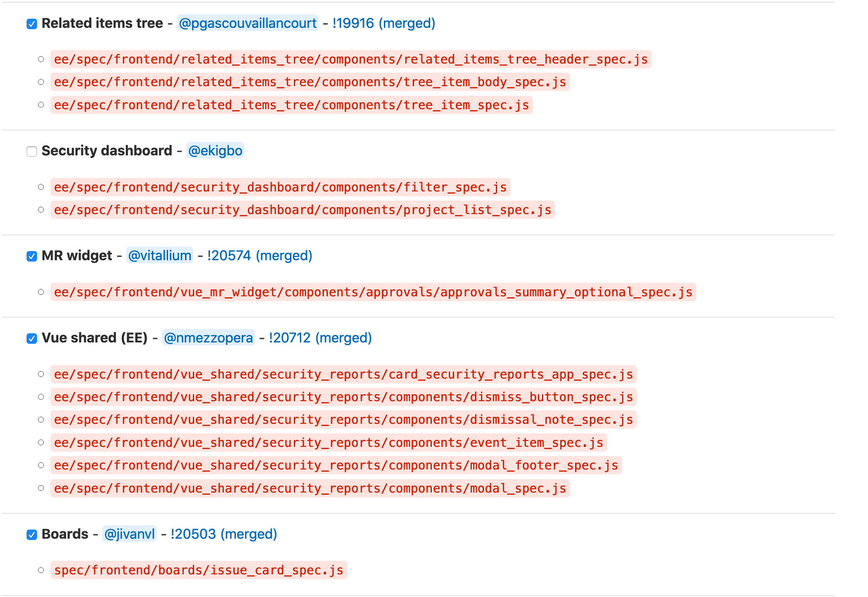Uncheck the MR widget checkbox
The image size is (868, 597).
click(31, 256)
